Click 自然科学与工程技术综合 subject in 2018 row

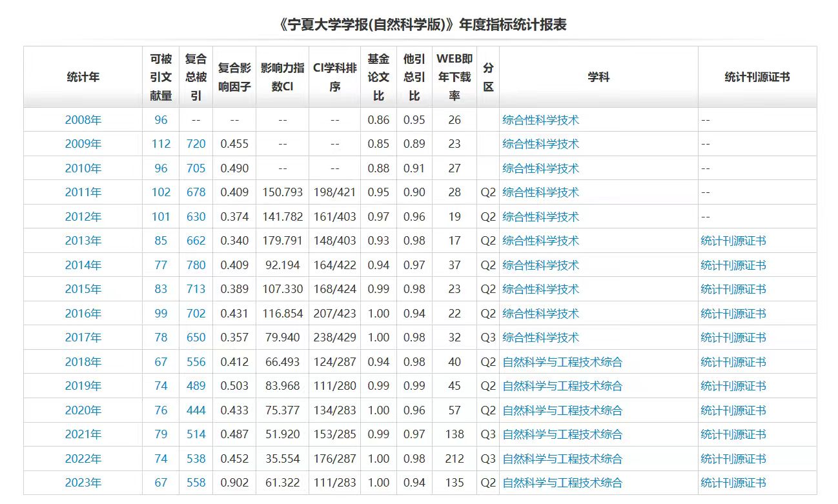(562, 362)
